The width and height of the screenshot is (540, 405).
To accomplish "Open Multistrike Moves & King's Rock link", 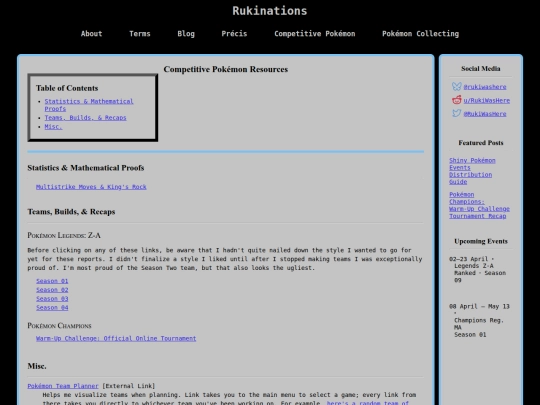I will tap(91, 187).
